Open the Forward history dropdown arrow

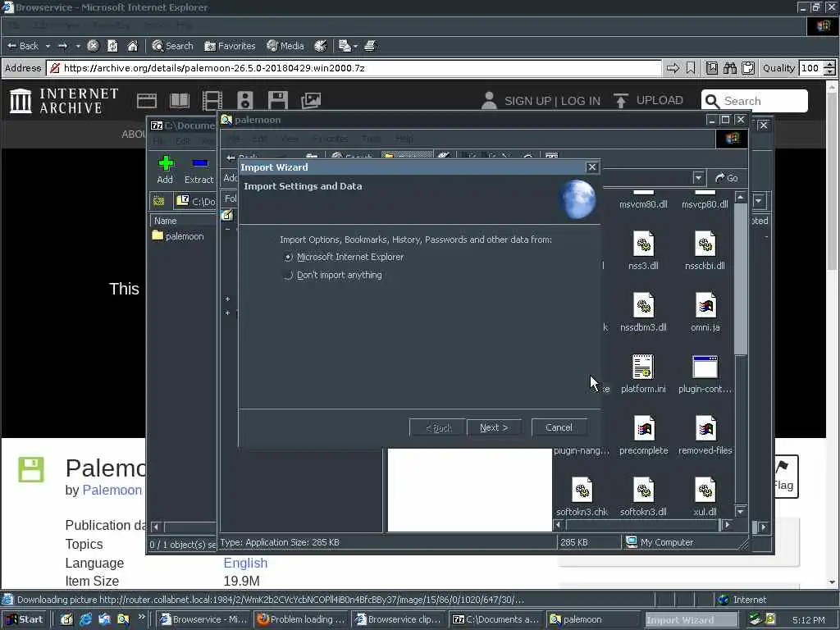click(78, 46)
